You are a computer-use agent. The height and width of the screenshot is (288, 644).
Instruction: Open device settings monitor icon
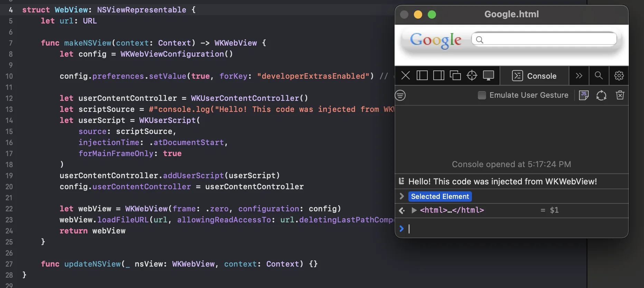click(x=489, y=76)
